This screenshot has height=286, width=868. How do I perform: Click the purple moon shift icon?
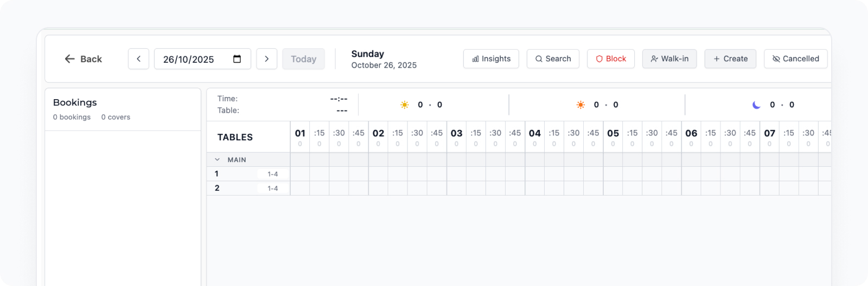756,105
